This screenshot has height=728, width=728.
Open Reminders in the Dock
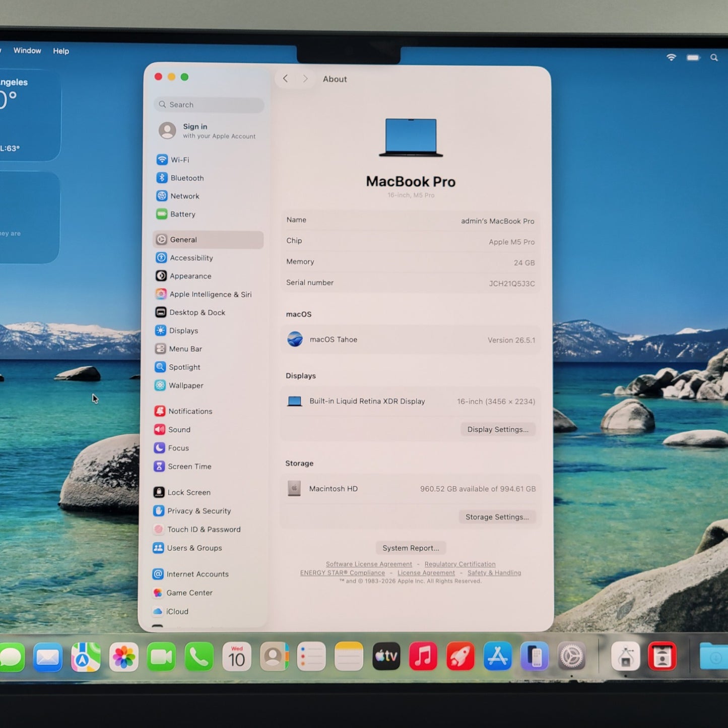tap(311, 657)
